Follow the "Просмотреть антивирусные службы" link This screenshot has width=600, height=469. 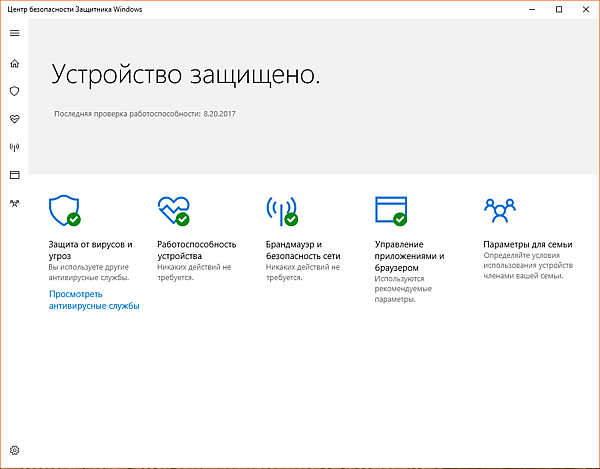pos(93,300)
